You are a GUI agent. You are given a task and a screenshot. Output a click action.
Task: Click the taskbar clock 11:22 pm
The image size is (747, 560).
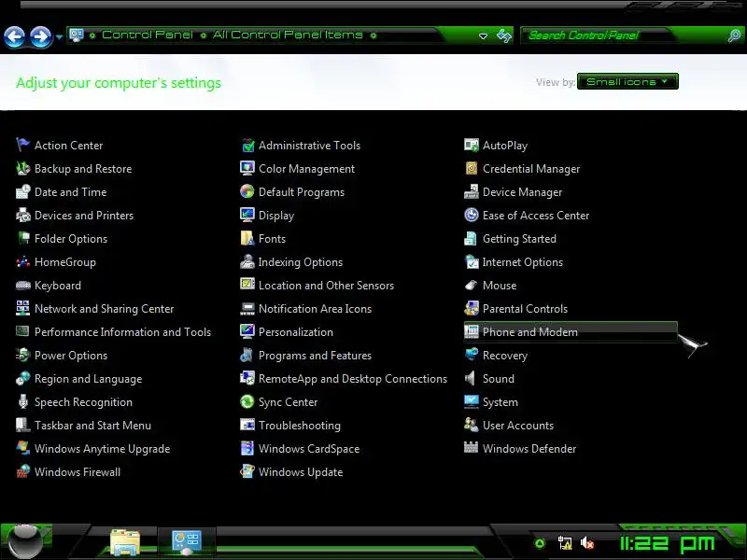point(667,543)
